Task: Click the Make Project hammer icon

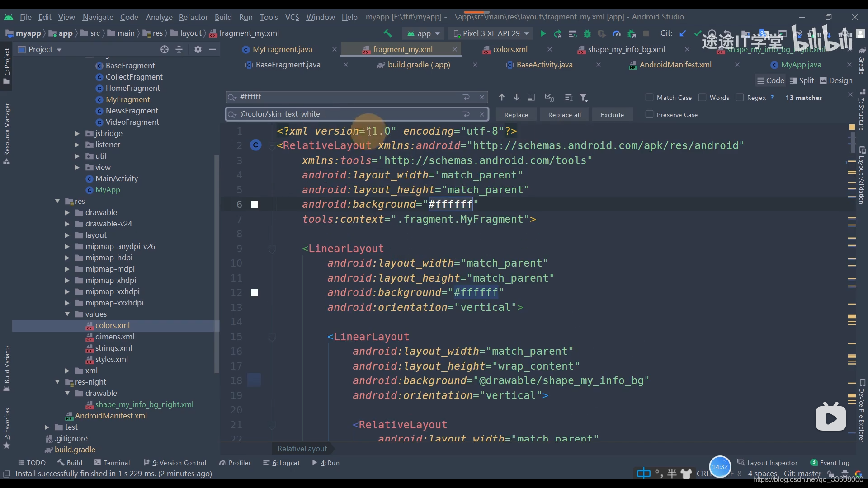Action: [387, 33]
